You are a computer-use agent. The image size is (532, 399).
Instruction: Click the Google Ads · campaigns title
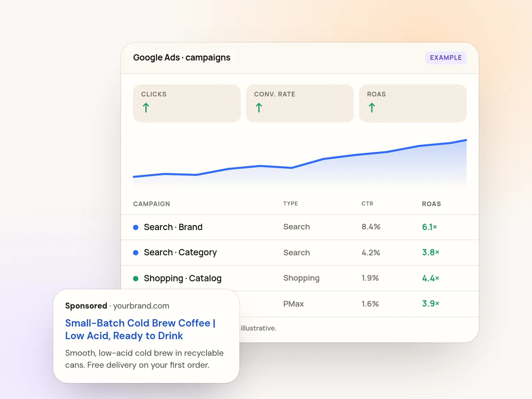click(x=182, y=58)
